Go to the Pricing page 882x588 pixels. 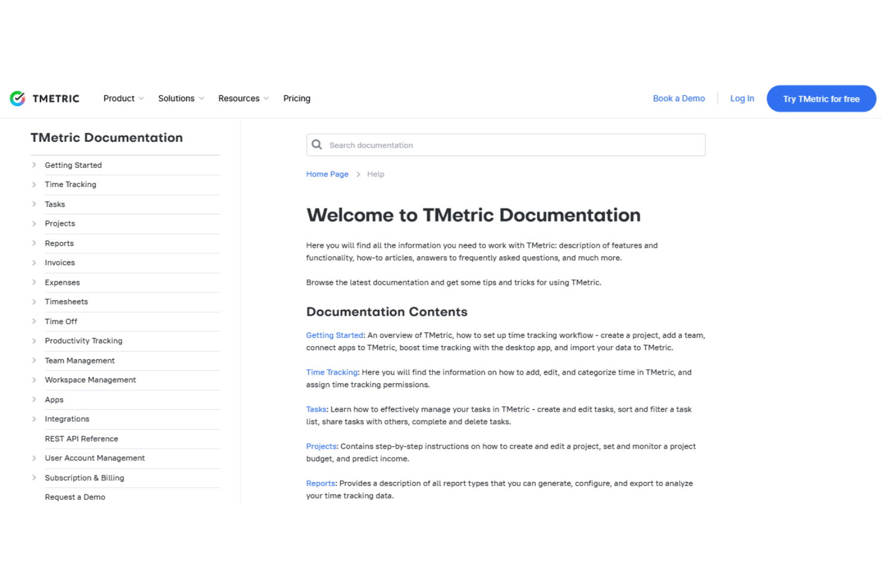297,98
